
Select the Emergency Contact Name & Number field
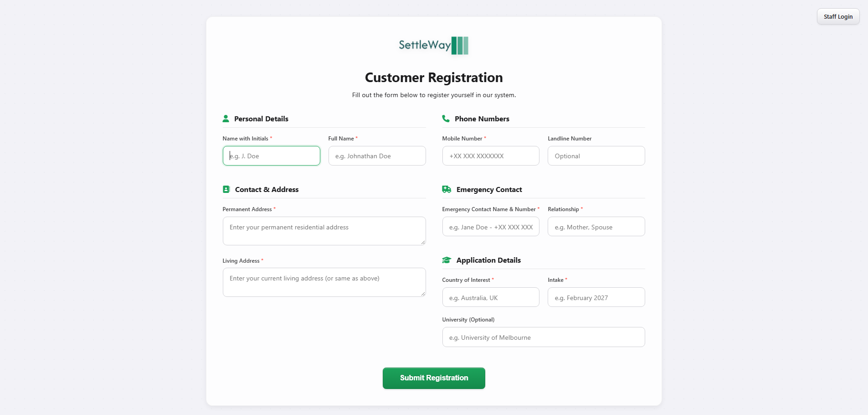[491, 227]
